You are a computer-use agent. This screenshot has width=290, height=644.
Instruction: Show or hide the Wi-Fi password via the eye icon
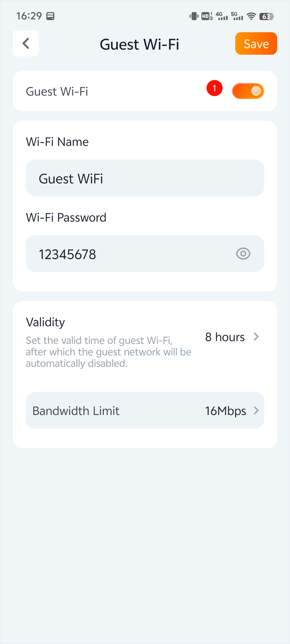tap(243, 253)
